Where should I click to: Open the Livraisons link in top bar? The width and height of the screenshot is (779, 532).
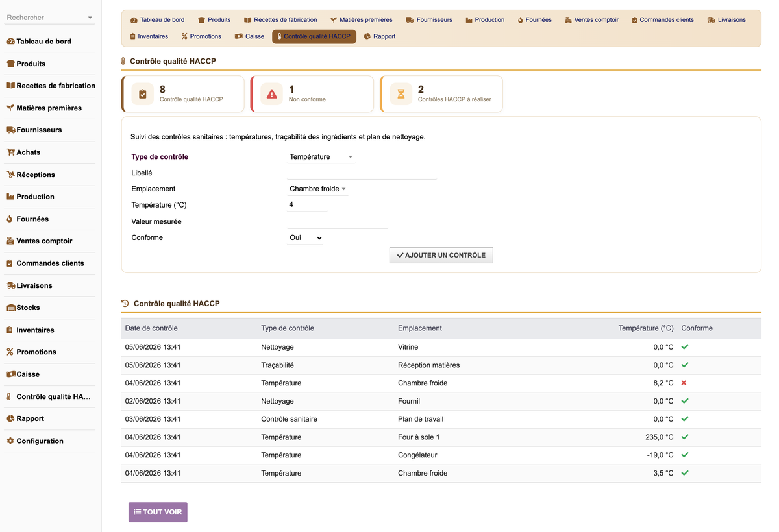(x=726, y=20)
